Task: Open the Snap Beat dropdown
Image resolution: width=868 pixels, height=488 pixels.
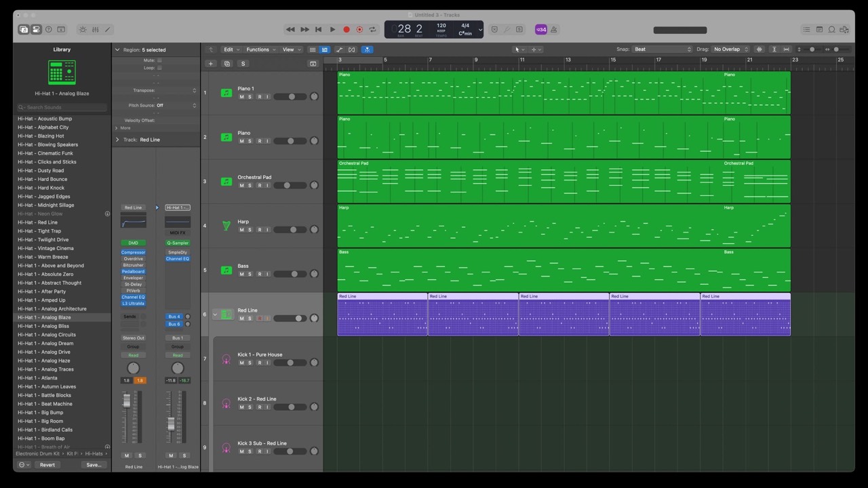Action: pyautogui.click(x=662, y=49)
